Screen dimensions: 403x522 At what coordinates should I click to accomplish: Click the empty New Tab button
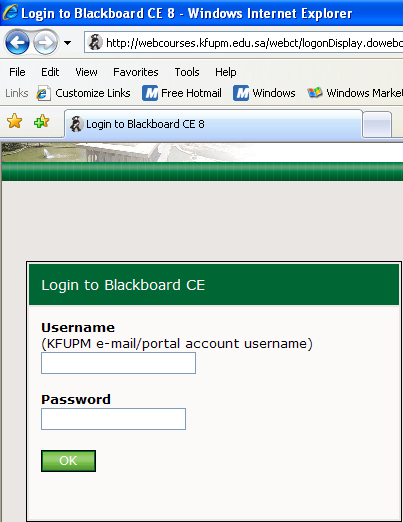pos(377,125)
